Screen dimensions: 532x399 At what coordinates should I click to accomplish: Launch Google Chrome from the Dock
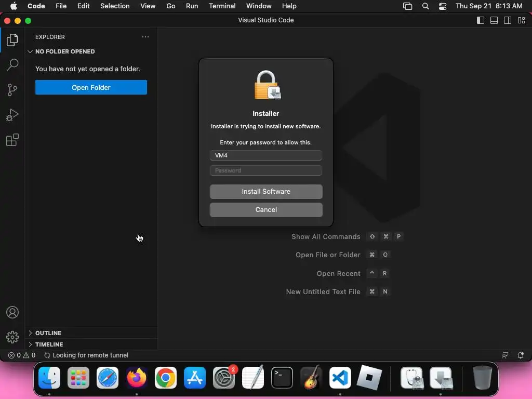pos(166,378)
